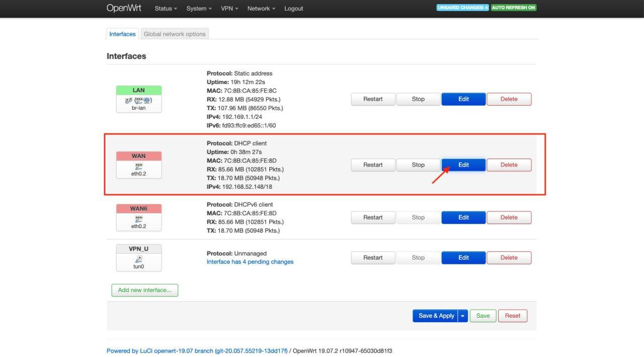
Task: Click the WAN eth0.2 interface icon
Action: coord(138,166)
